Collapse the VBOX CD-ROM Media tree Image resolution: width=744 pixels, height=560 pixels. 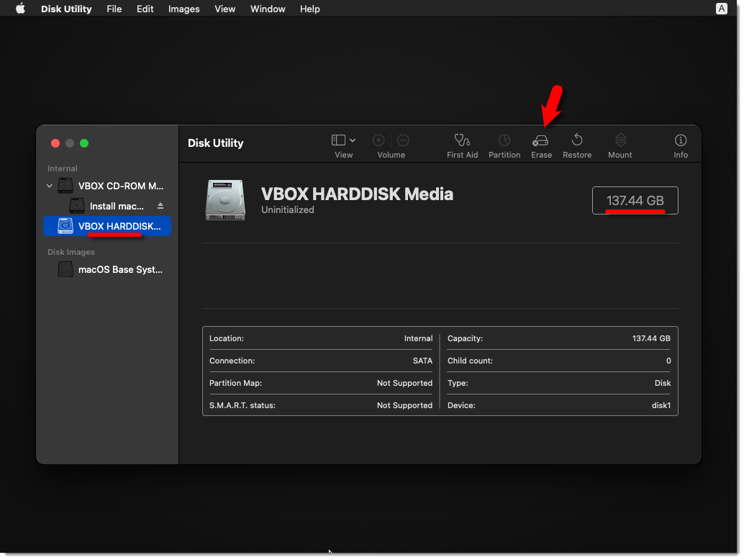(50, 186)
